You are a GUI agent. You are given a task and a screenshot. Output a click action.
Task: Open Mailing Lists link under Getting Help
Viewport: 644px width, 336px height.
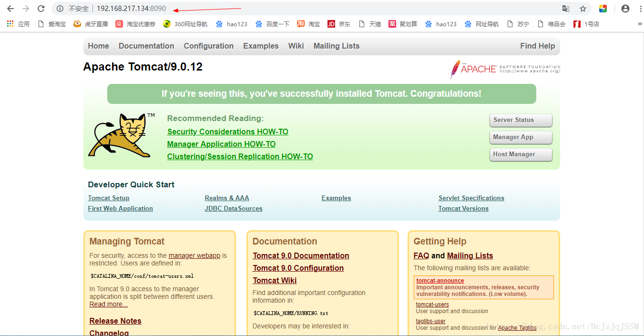470,255
